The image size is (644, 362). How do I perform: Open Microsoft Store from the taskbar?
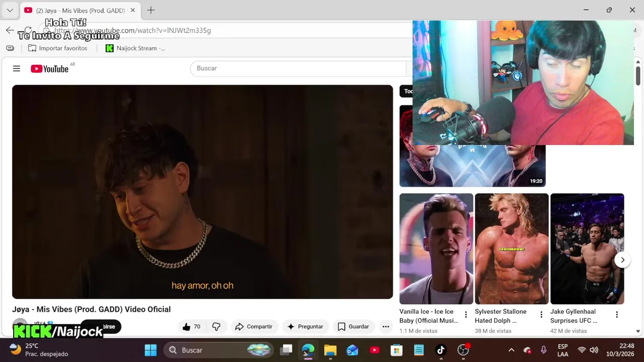[x=396, y=350]
